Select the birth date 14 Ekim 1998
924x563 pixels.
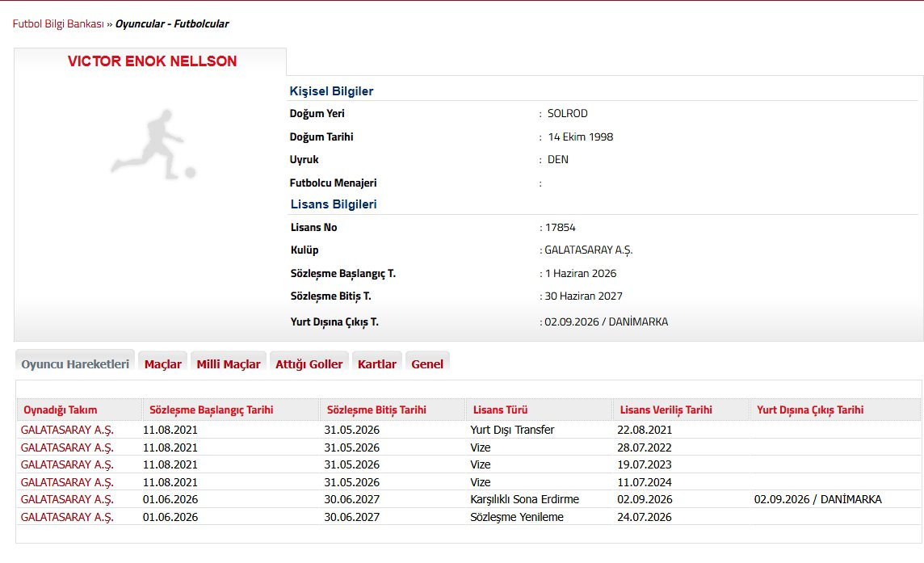tap(581, 137)
